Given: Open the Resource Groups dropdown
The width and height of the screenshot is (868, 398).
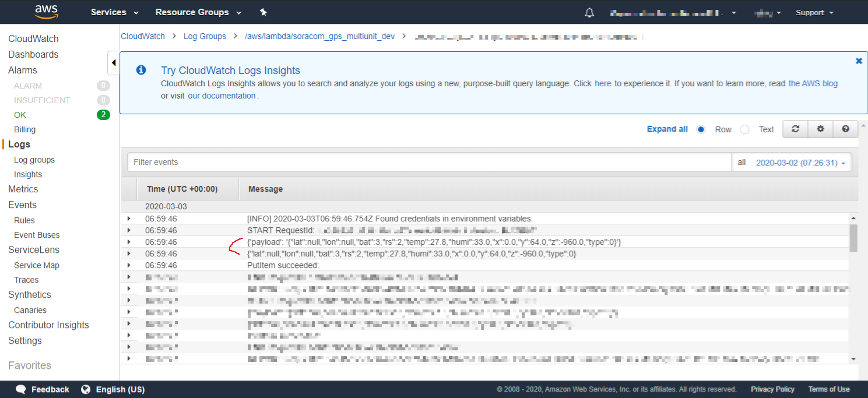Looking at the screenshot, I should coord(199,12).
